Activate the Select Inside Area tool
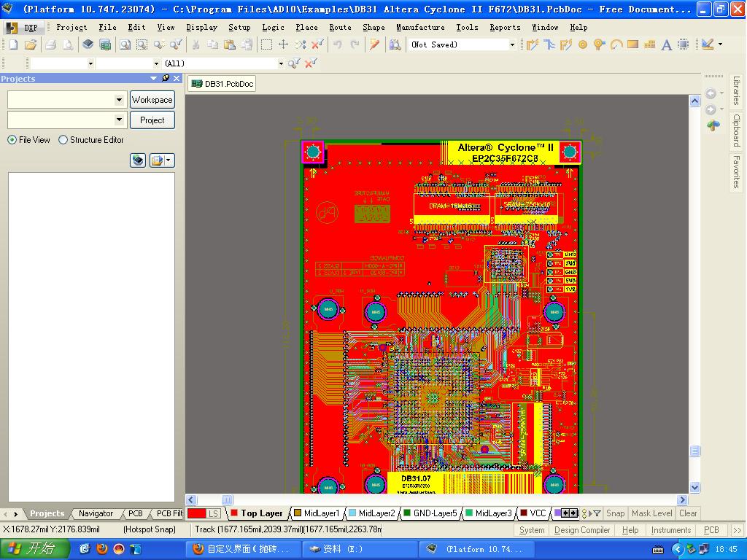 pyautogui.click(x=266, y=45)
